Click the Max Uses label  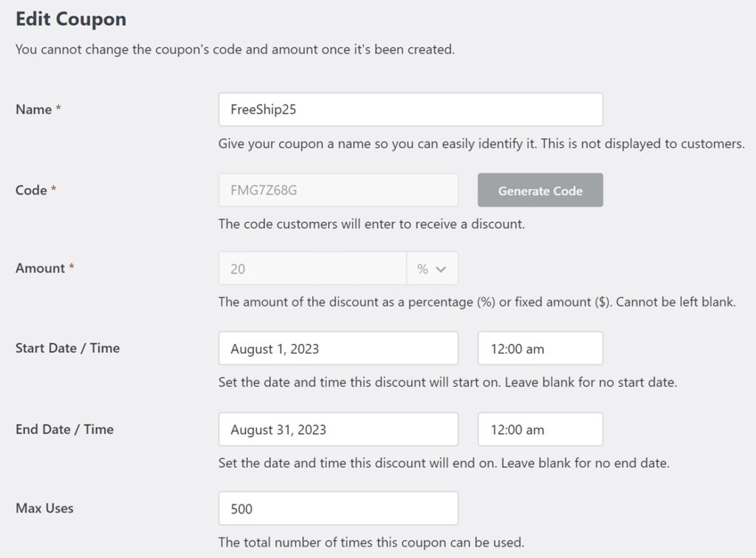click(44, 508)
